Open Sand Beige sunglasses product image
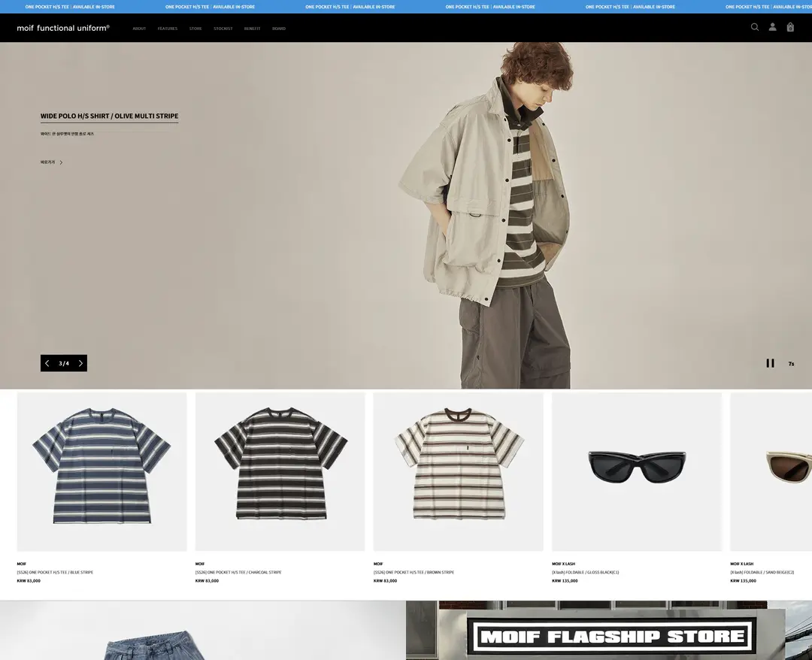This screenshot has width=812, height=660. 771,471
